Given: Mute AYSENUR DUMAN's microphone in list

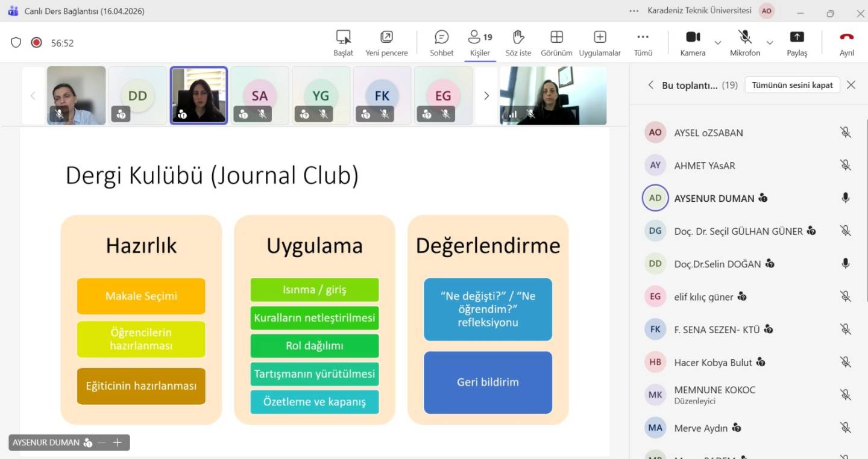Looking at the screenshot, I should coord(845,198).
